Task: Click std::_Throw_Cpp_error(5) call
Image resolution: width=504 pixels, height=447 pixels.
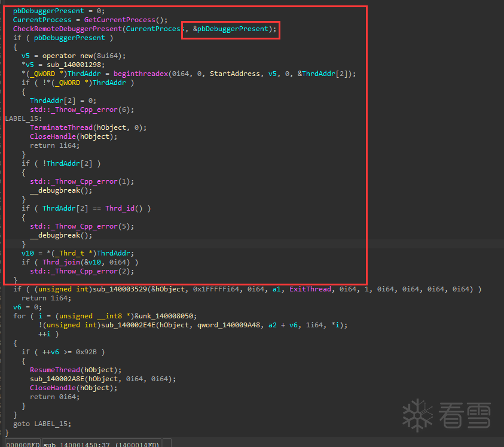Action: tap(82, 227)
